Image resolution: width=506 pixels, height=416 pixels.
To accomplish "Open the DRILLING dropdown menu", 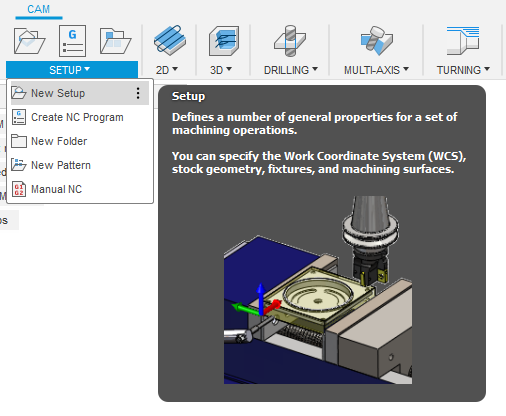I will pyautogui.click(x=291, y=70).
